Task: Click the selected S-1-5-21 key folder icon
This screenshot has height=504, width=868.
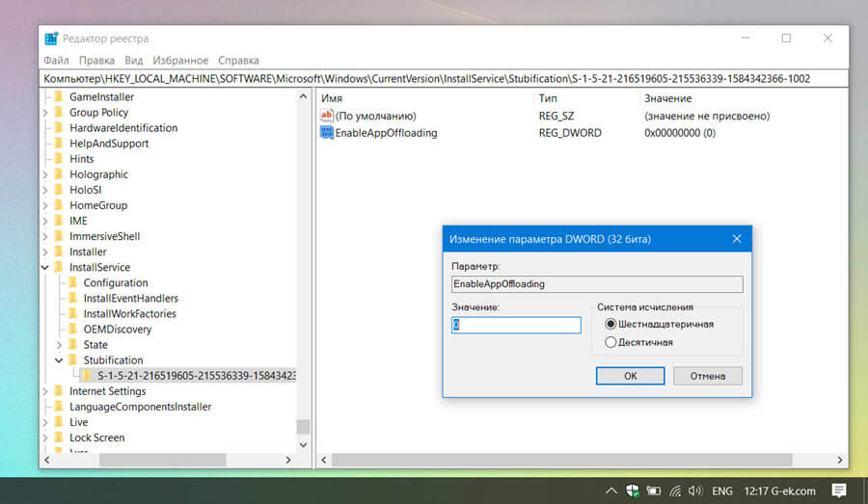Action: coord(87,376)
